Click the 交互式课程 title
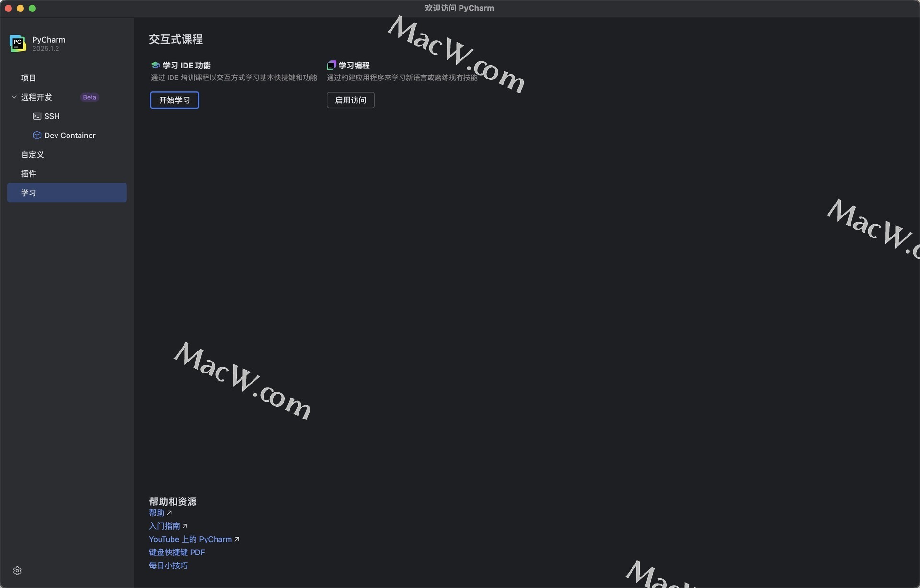 (x=176, y=39)
